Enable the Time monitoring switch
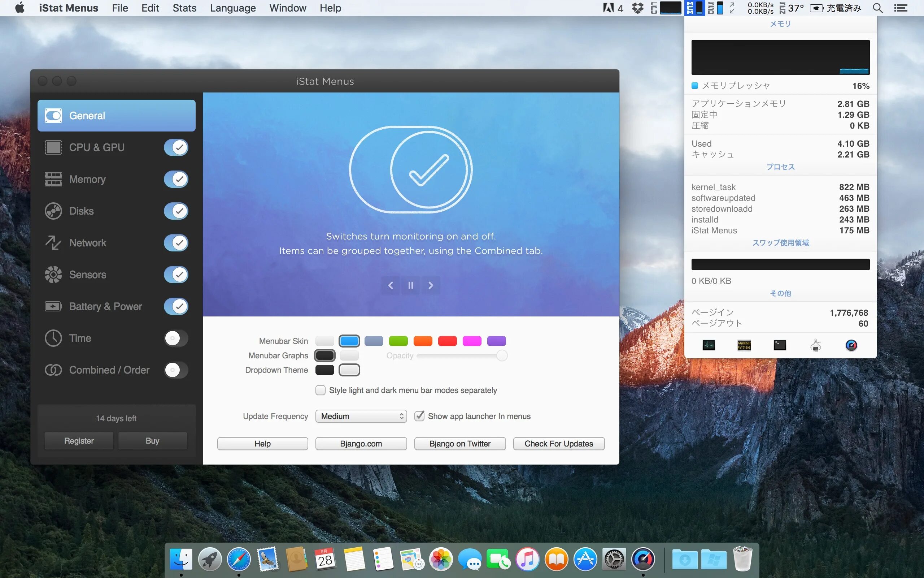This screenshot has width=924, height=578. [x=176, y=338]
